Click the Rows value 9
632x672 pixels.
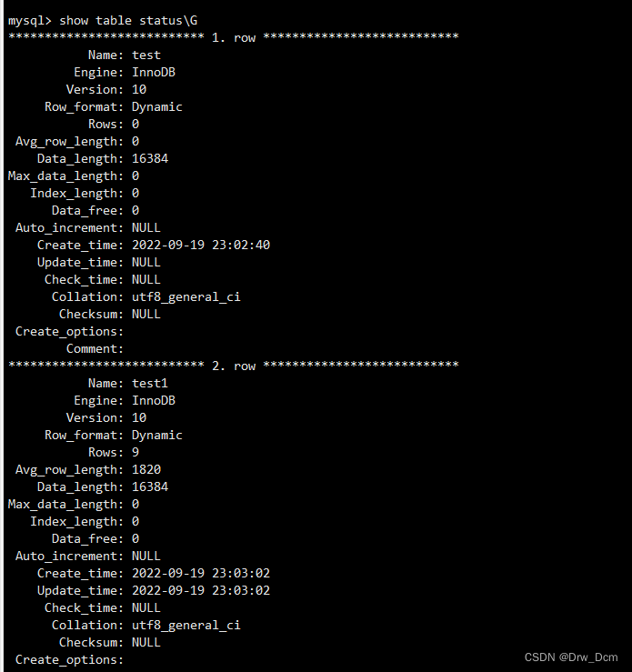click(x=135, y=453)
